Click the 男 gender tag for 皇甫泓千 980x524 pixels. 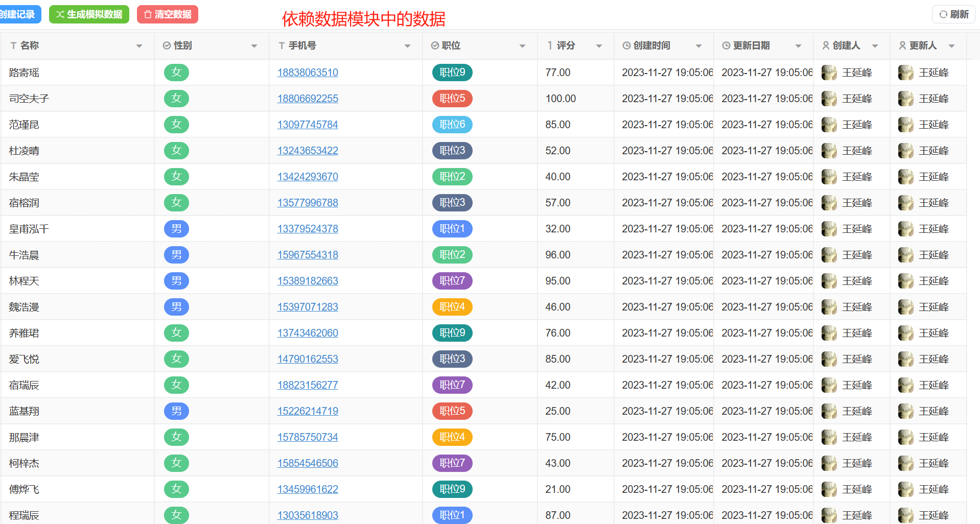(176, 229)
